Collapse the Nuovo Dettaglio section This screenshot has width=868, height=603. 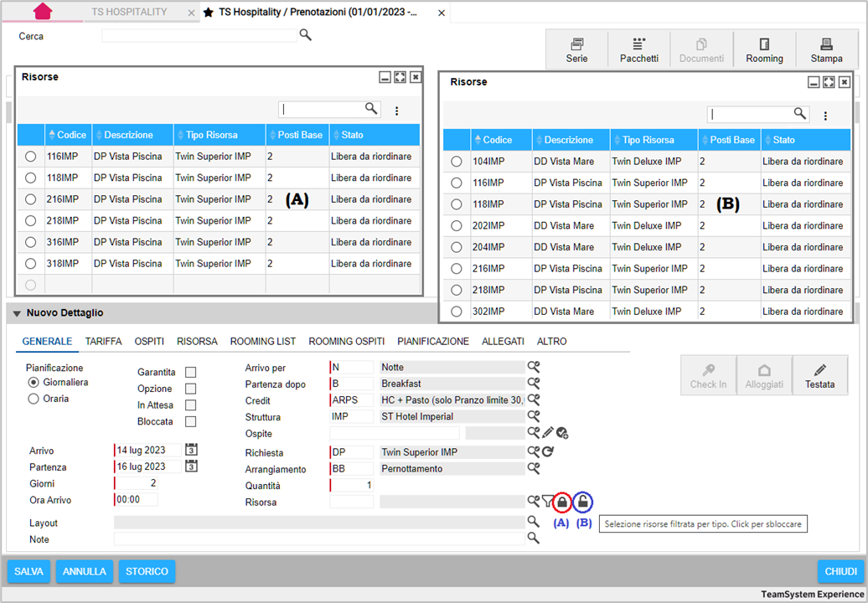(x=17, y=314)
